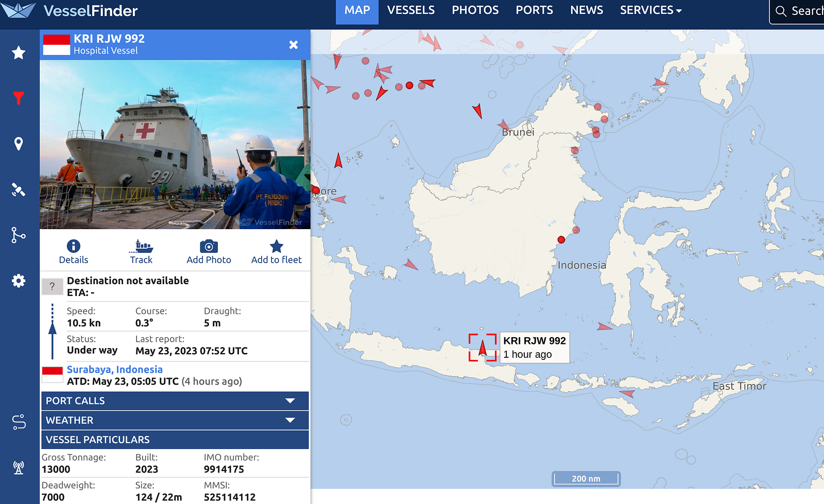
Task: Go to the VESSELS page
Action: tap(411, 10)
